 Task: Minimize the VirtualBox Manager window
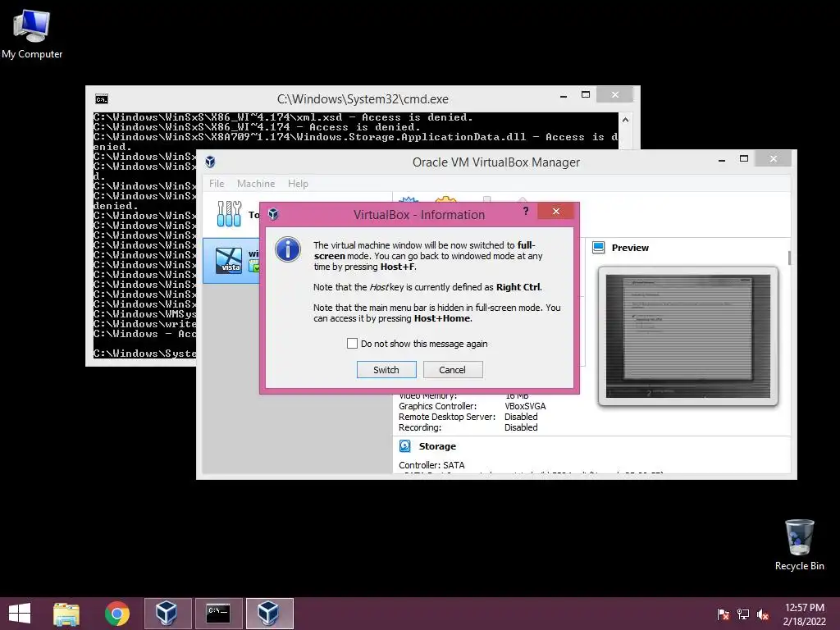pyautogui.click(x=722, y=159)
